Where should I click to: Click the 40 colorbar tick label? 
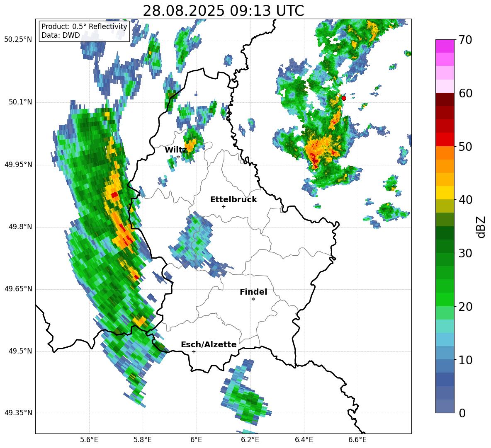pyautogui.click(x=465, y=200)
